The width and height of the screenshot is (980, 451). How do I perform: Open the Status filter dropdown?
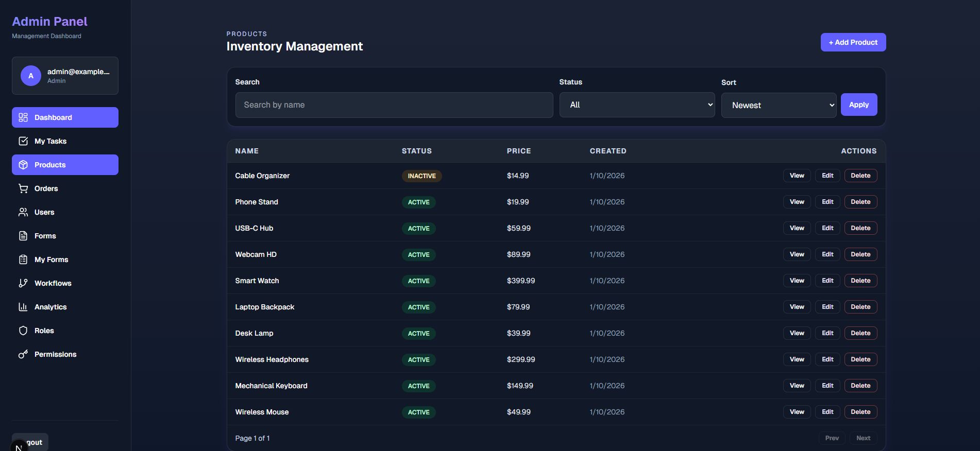point(636,105)
